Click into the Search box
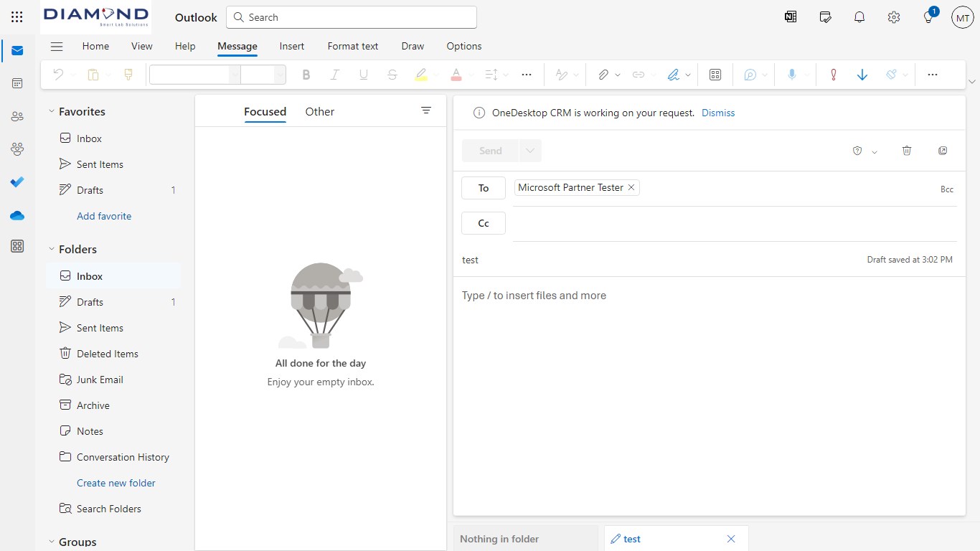 click(352, 17)
